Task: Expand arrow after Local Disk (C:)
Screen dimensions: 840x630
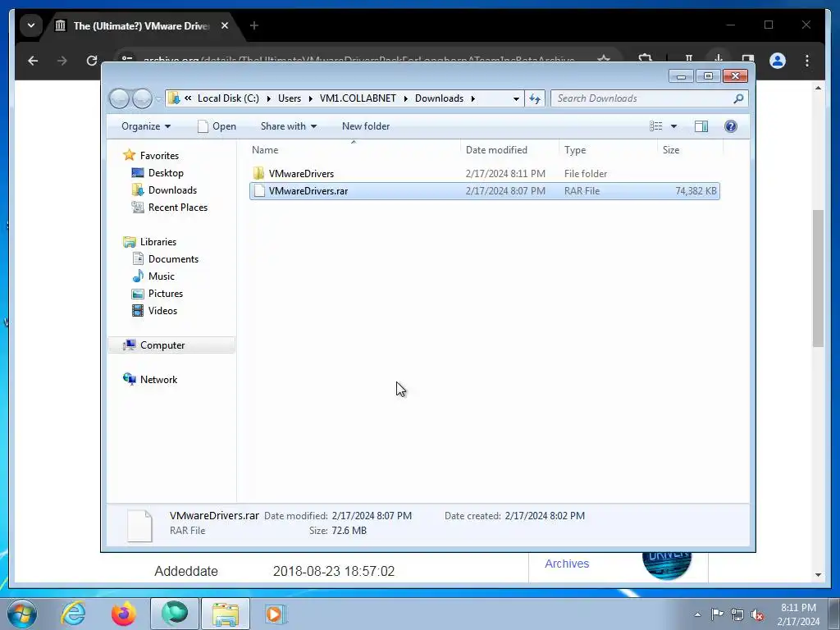Action: 268,98
